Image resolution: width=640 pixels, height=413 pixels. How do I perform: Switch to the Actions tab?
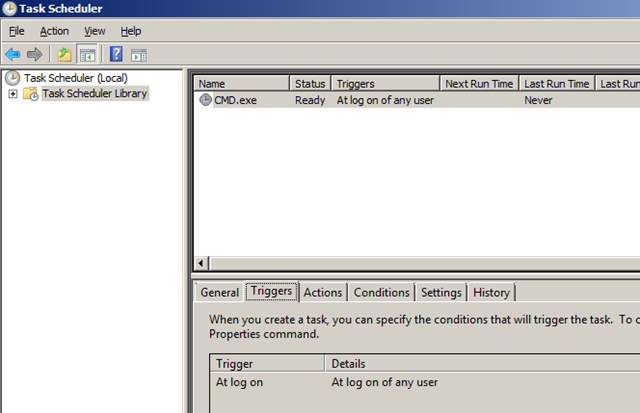tap(323, 292)
